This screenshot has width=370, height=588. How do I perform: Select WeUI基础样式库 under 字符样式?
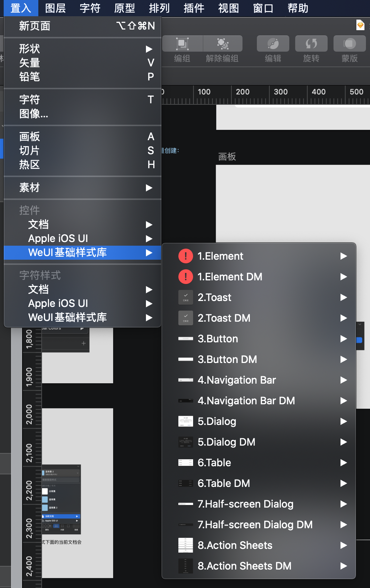point(83,318)
